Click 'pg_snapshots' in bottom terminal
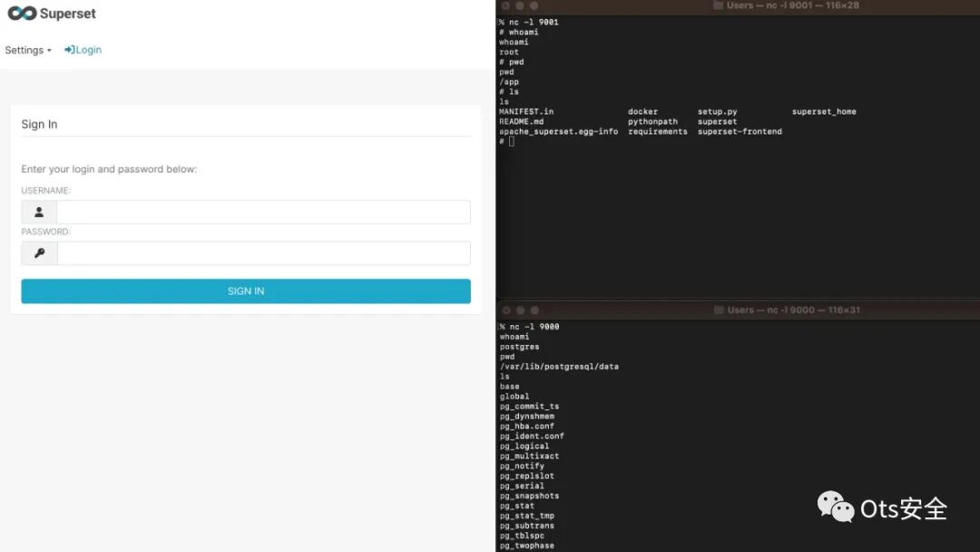The height and width of the screenshot is (552, 980). click(529, 497)
